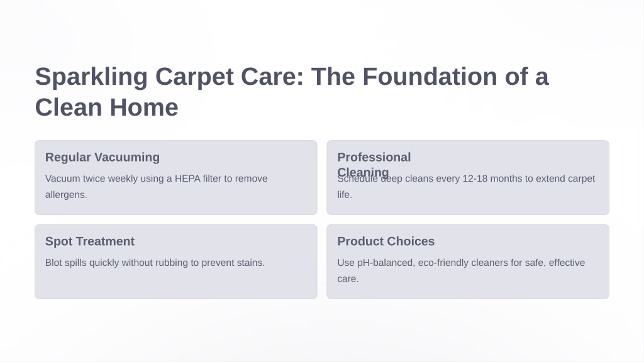Select the Schedule deep cleans description text

click(x=466, y=186)
